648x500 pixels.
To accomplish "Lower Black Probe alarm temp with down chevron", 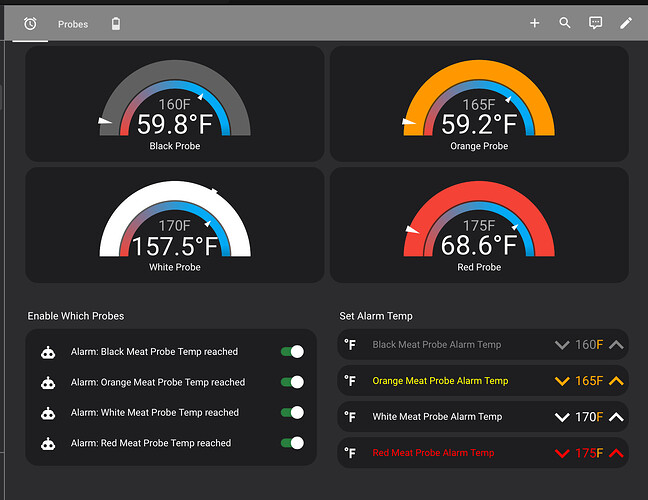I will pos(562,345).
